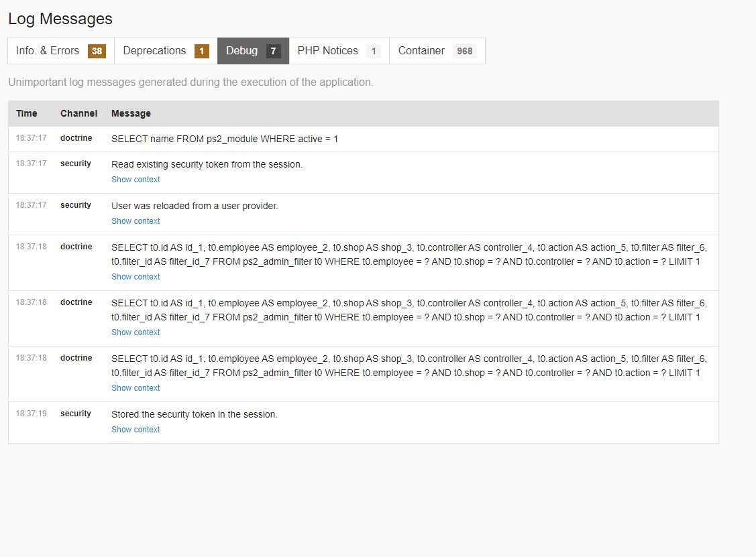Click the 'Unimportant log messages' description text
This screenshot has height=557, width=756.
[191, 82]
